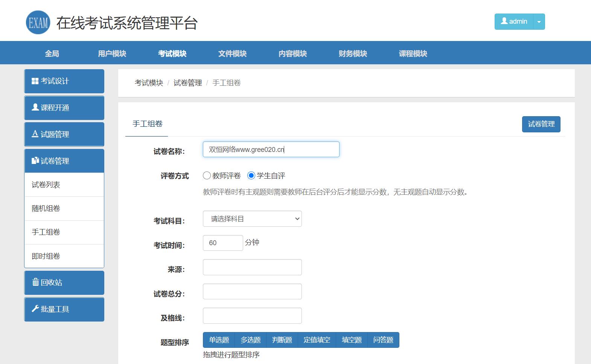Click the grid icon beside 考试设计
Viewport: 591px width, 364px height.
(x=35, y=81)
